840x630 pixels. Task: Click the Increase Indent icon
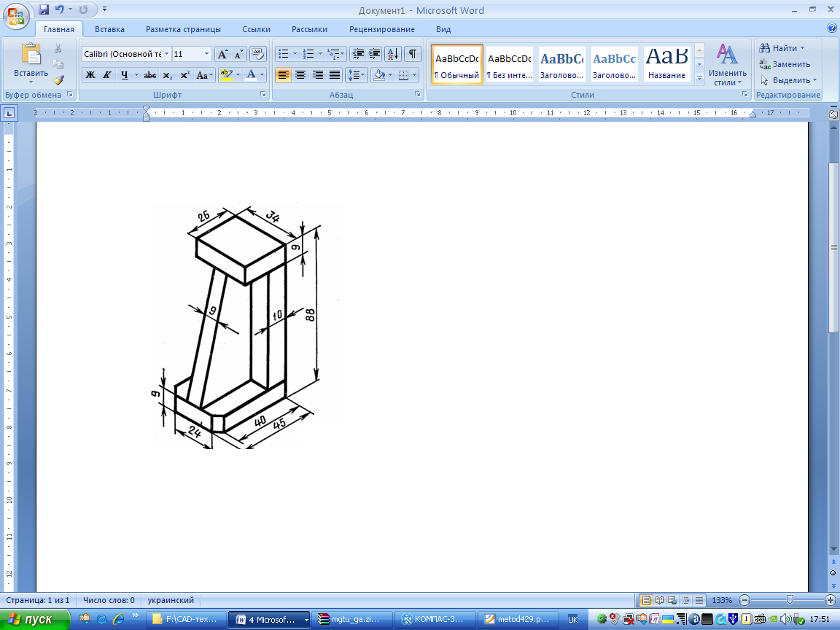[x=375, y=54]
